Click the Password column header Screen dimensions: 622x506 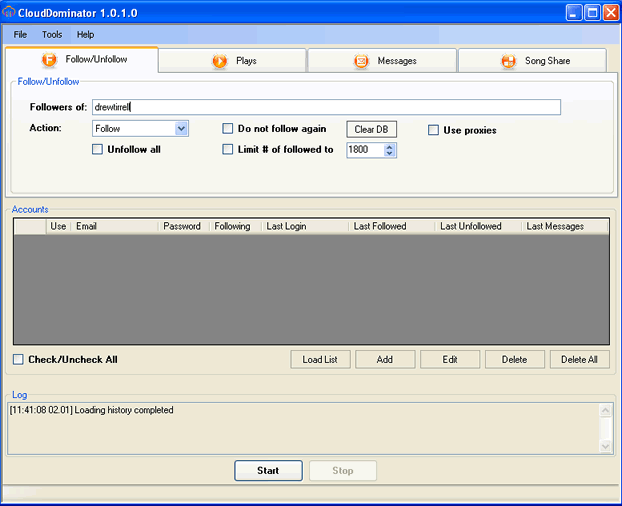(184, 226)
